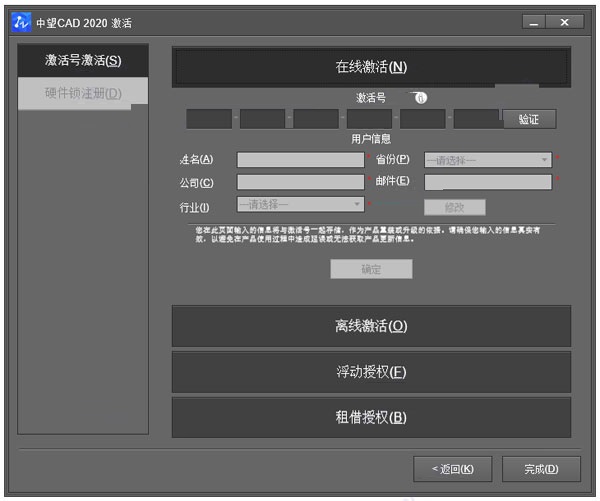Viewport: 600px width, 501px height.
Task: Close the activation window
Action: [x=565, y=22]
